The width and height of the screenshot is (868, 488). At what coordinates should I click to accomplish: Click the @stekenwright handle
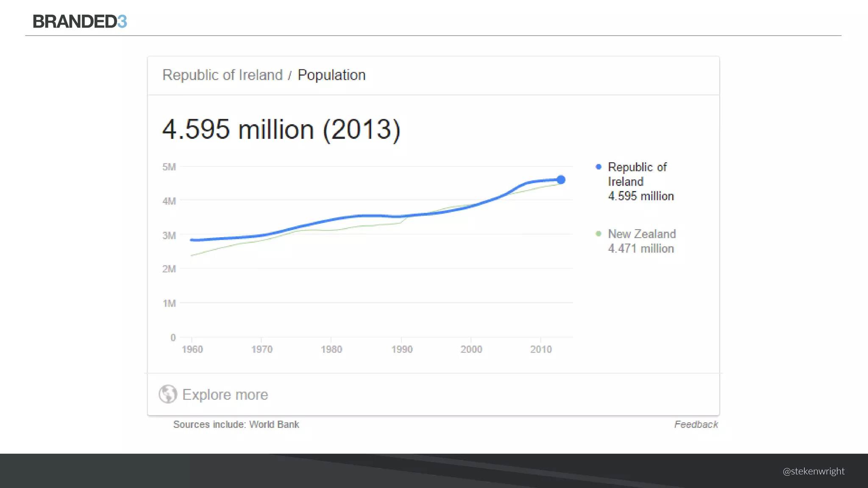(x=813, y=471)
